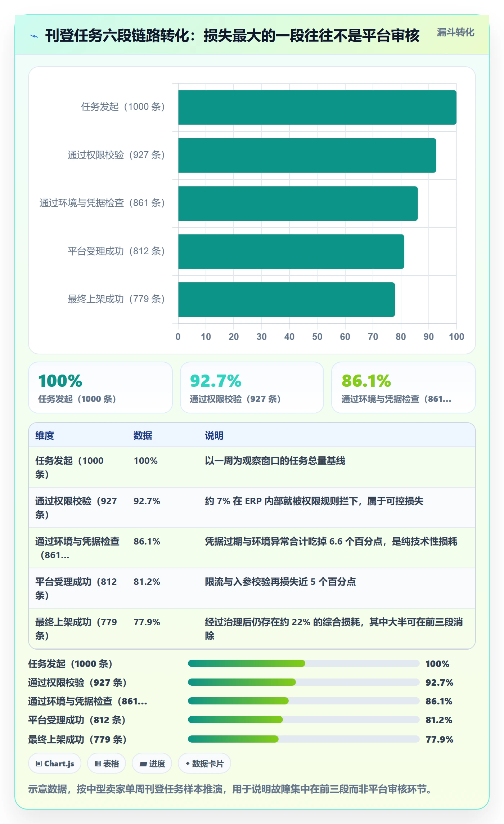Select the Chart.js chip

(x=55, y=763)
